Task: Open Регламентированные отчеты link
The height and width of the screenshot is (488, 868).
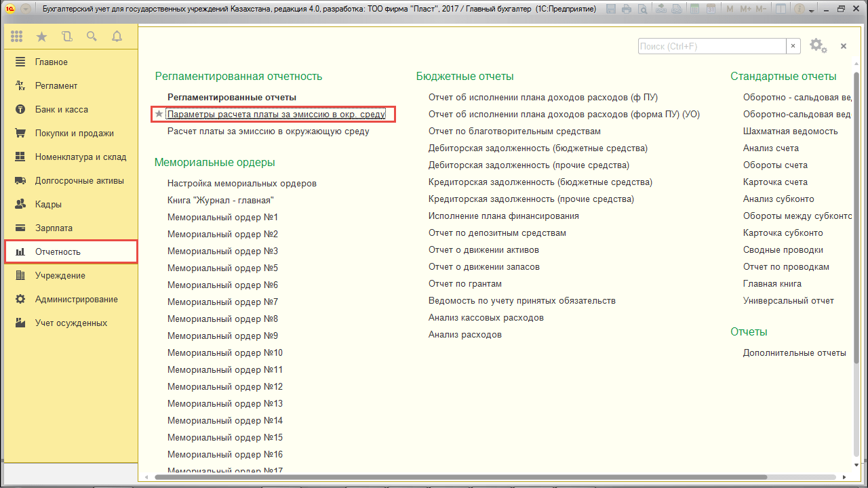Action: click(x=231, y=98)
